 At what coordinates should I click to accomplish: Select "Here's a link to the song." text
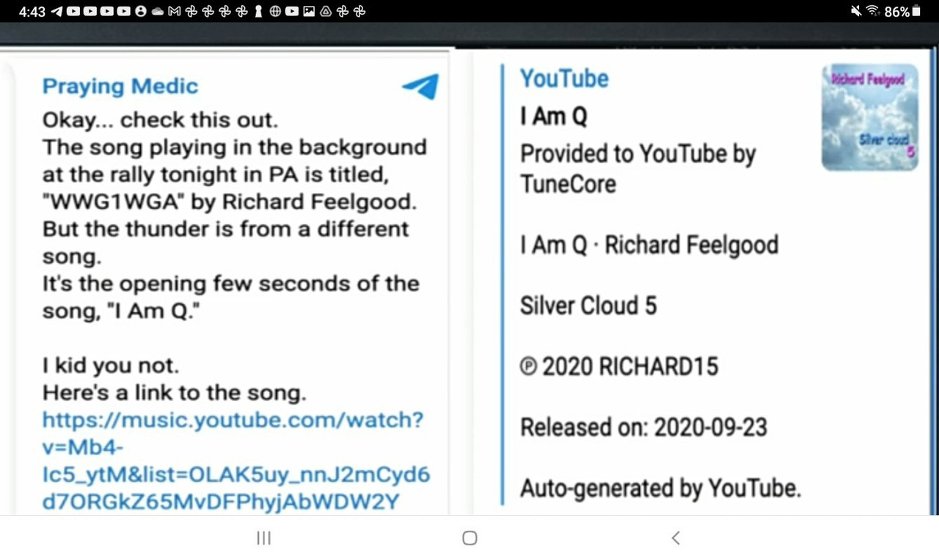174,393
